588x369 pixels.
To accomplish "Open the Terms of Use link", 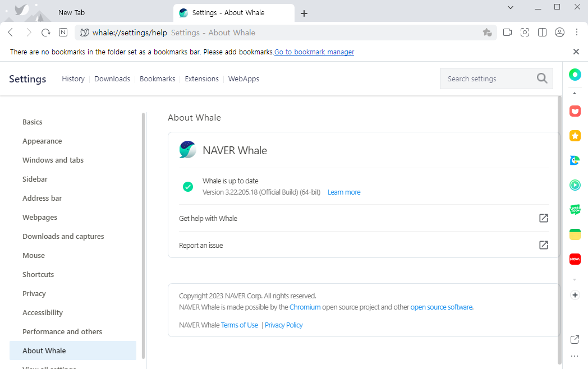I will (x=239, y=325).
